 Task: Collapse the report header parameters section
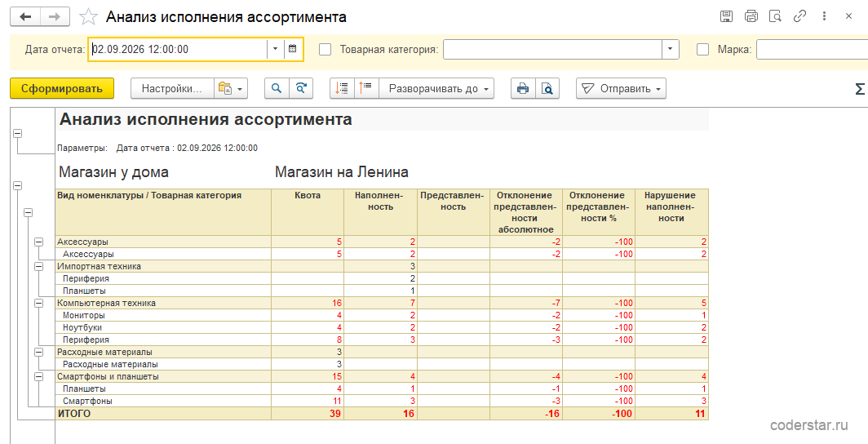18,133
